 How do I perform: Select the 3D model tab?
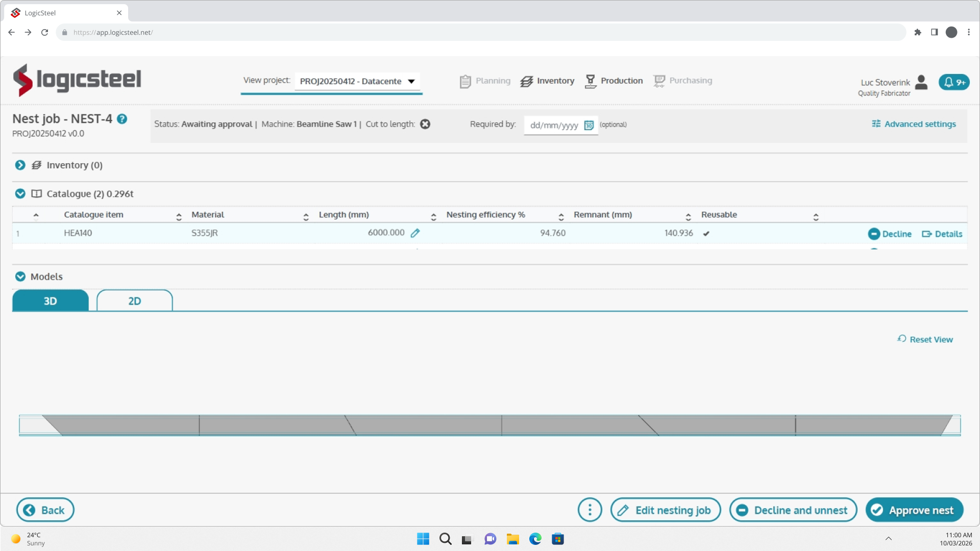pyautogui.click(x=50, y=301)
